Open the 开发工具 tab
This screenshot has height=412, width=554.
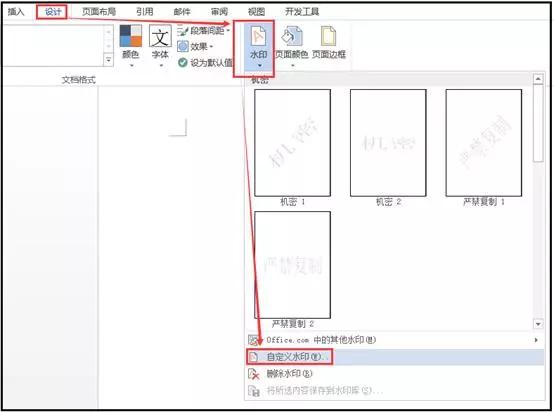pos(302,12)
